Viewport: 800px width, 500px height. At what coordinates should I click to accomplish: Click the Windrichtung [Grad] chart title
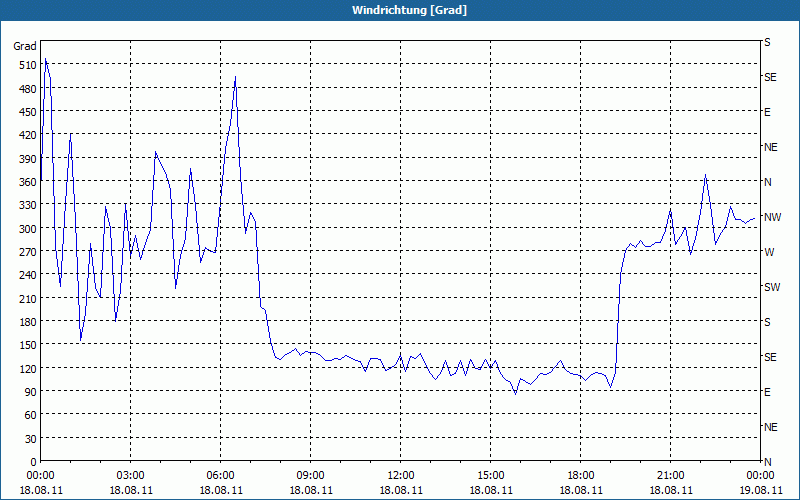pos(409,10)
